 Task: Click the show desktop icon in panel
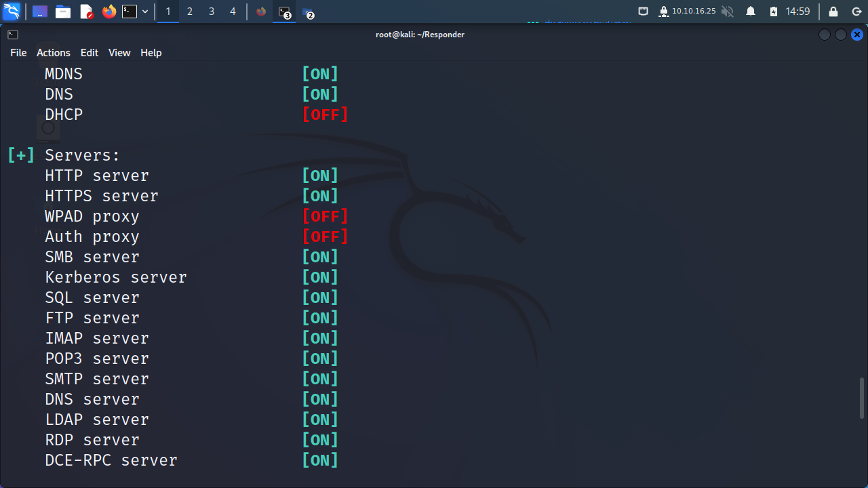click(x=40, y=12)
